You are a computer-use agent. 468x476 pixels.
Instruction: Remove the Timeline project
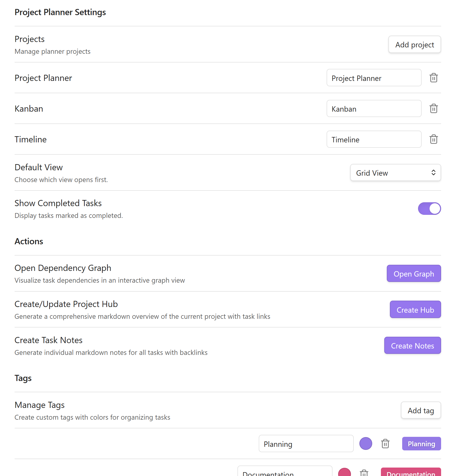click(433, 139)
